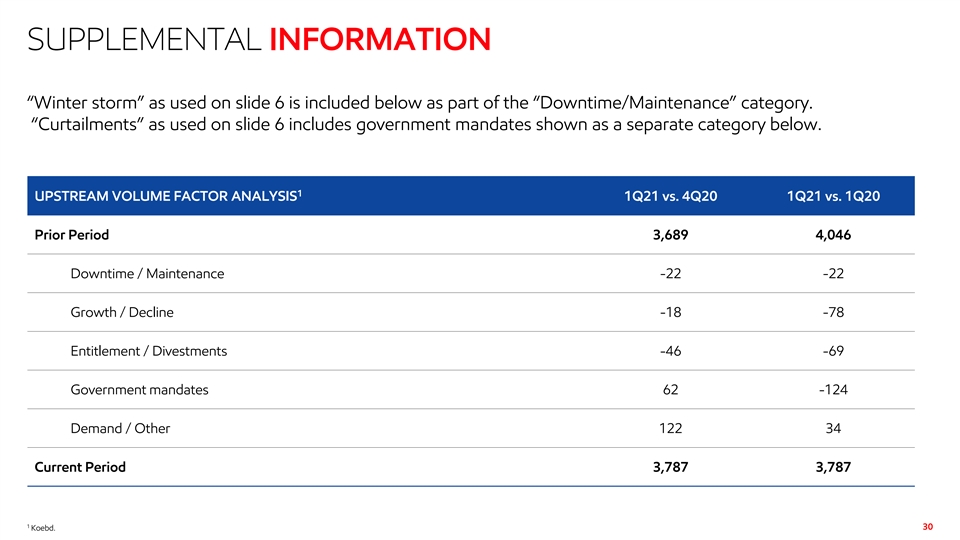Image resolution: width=960 pixels, height=540 pixels.
Task: Click the word SUPPLEMENTAL in the slide title
Action: [145, 39]
